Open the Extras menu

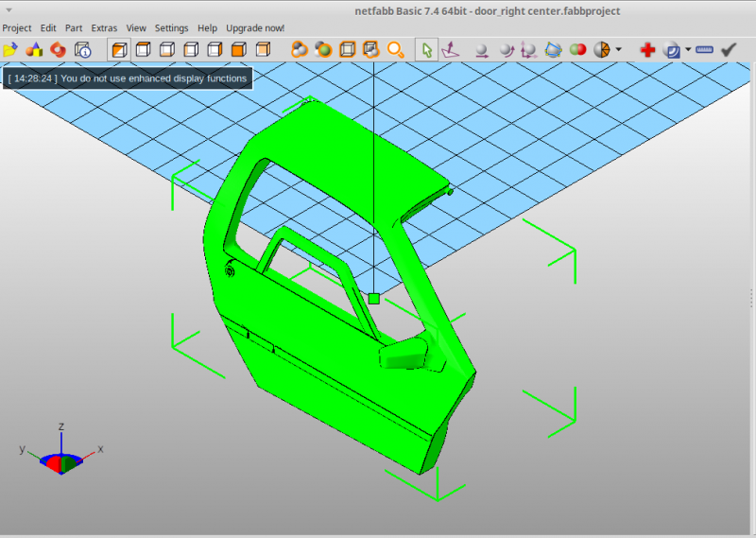click(104, 28)
